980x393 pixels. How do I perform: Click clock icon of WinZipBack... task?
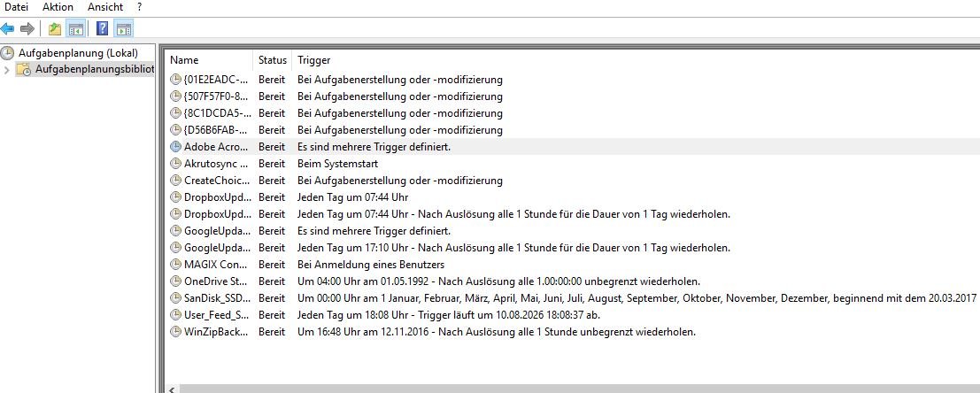click(x=175, y=332)
